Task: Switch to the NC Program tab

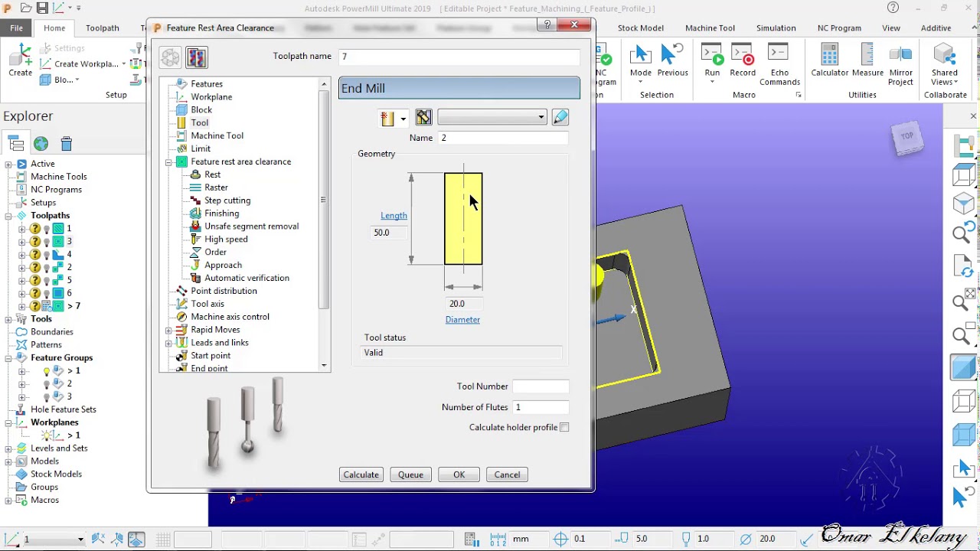Action: point(839,28)
